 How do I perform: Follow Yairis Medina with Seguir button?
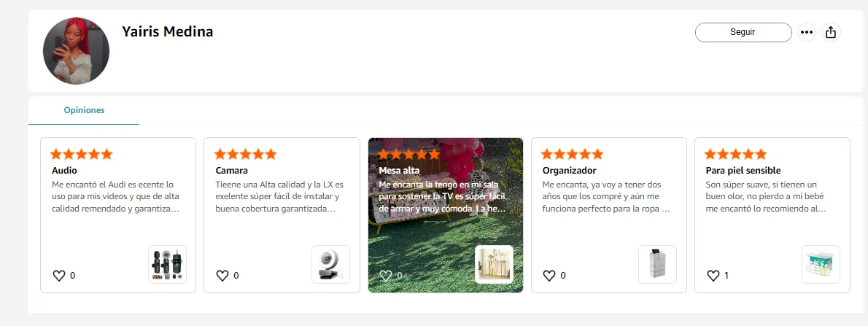(743, 32)
